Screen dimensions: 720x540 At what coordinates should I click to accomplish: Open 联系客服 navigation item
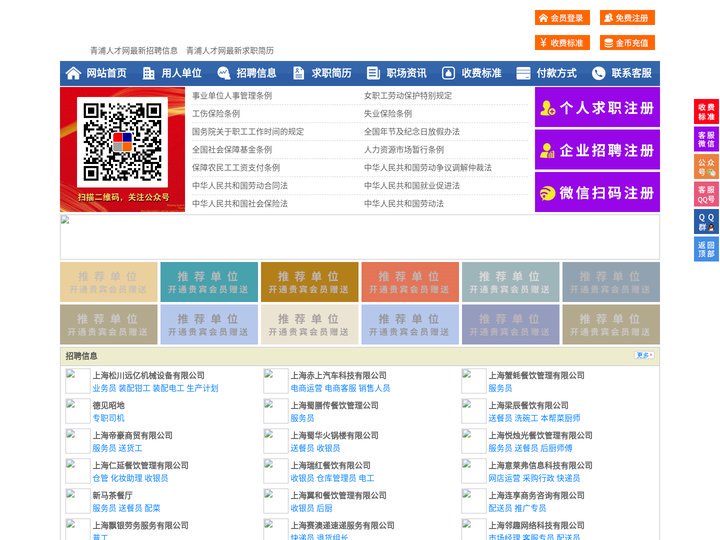coord(631,73)
